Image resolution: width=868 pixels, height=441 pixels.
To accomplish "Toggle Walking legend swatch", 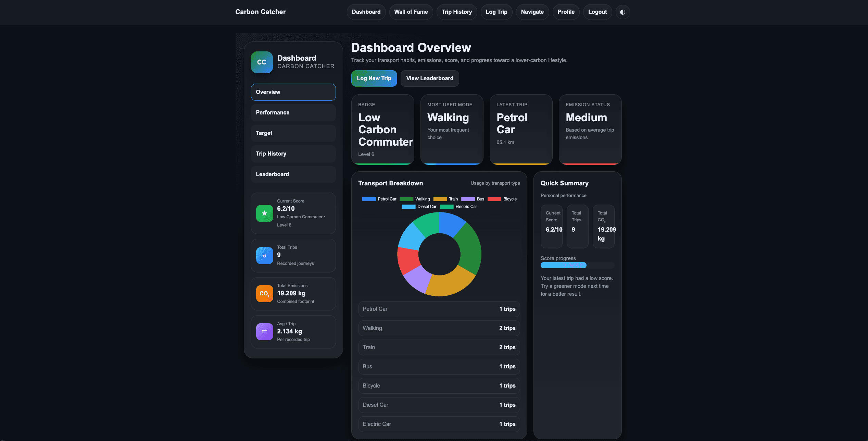I will click(406, 199).
